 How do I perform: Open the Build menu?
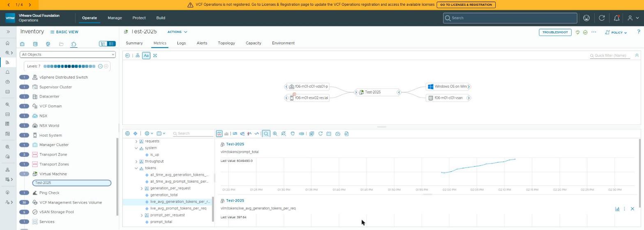(161, 18)
